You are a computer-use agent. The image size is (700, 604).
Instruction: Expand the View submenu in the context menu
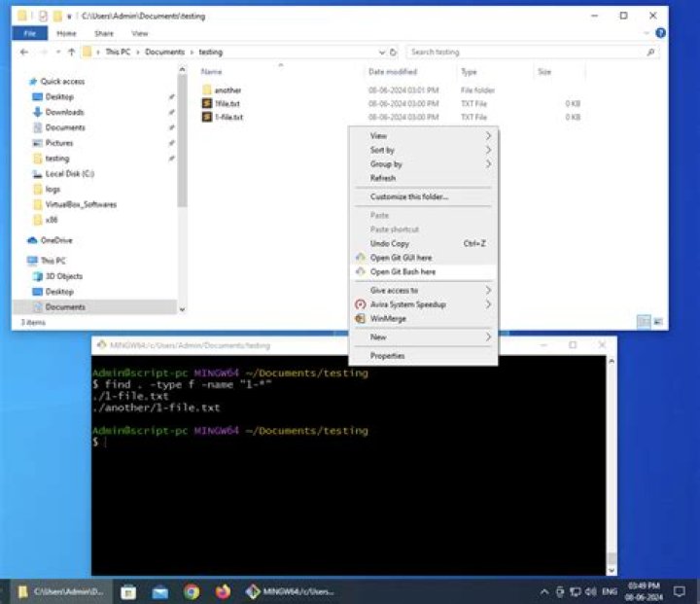[423, 136]
